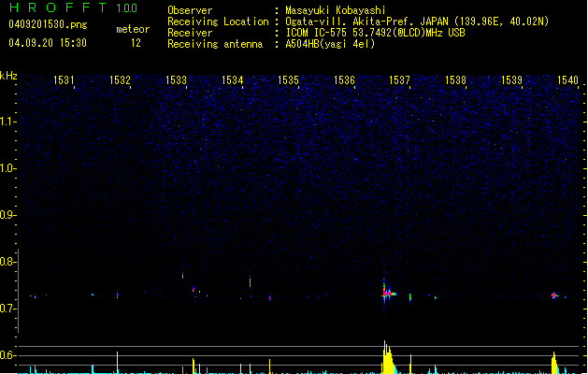Click the yellow power peak before 1540
Viewport: 588px width, 374px height.
click(x=554, y=363)
